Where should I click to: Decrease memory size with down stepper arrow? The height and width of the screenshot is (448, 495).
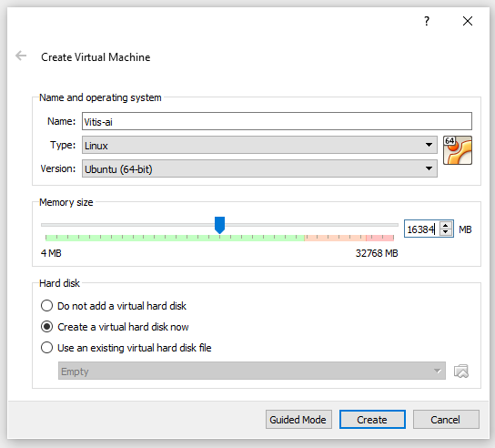[x=446, y=232]
